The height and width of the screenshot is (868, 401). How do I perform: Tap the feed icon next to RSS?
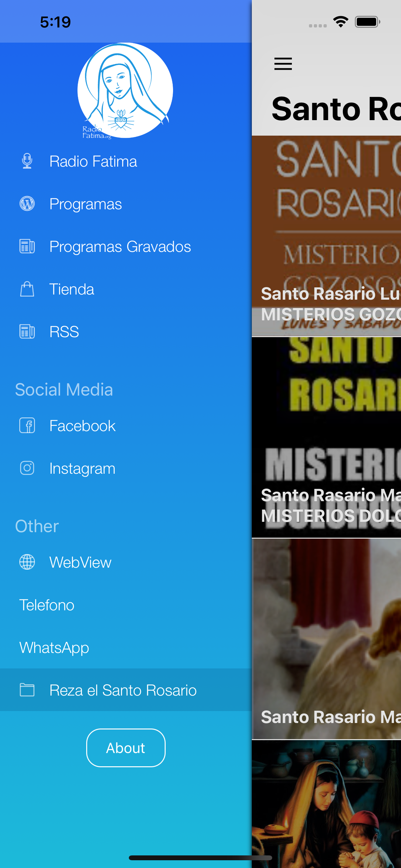click(27, 332)
